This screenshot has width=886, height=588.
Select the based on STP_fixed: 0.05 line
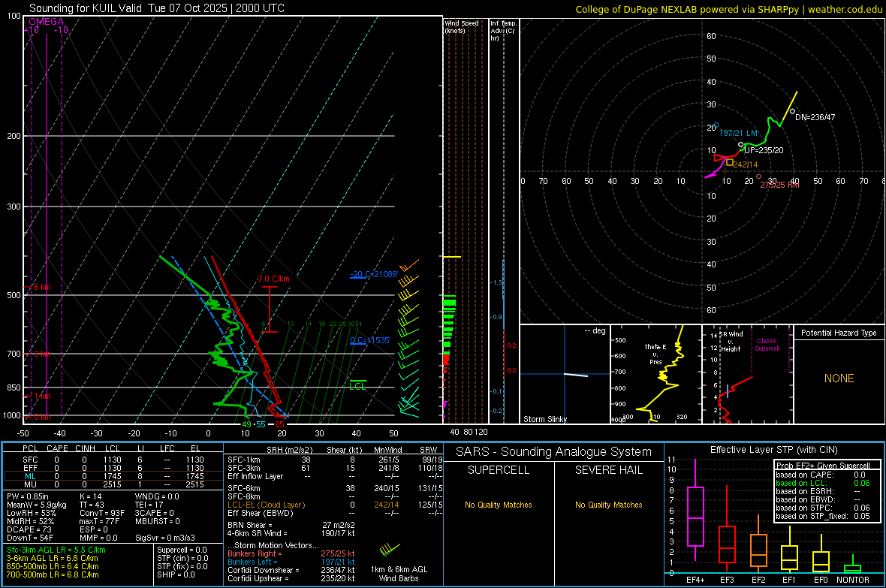(x=823, y=516)
